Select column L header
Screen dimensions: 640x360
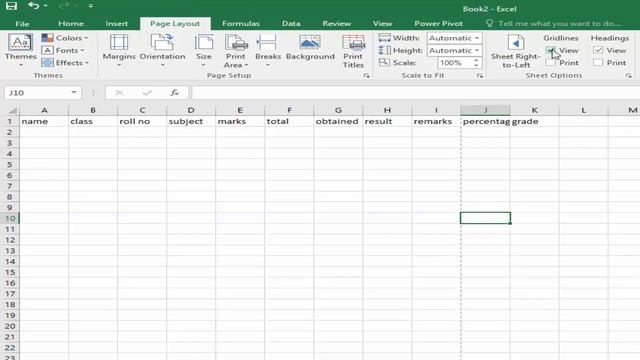[583, 110]
